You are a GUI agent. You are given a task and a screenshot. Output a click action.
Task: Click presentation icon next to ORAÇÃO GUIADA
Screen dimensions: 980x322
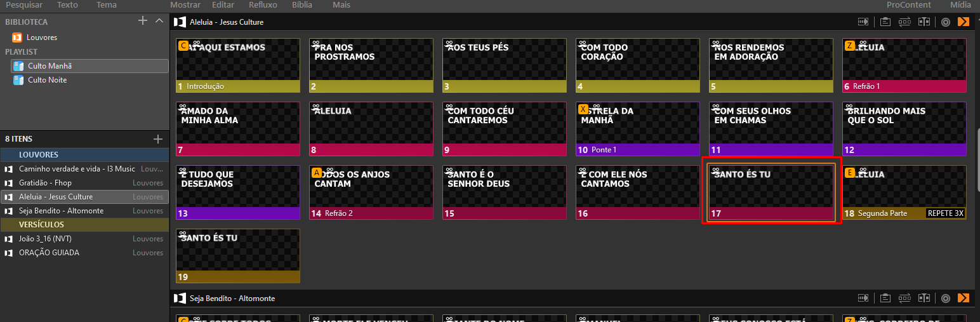(x=9, y=253)
